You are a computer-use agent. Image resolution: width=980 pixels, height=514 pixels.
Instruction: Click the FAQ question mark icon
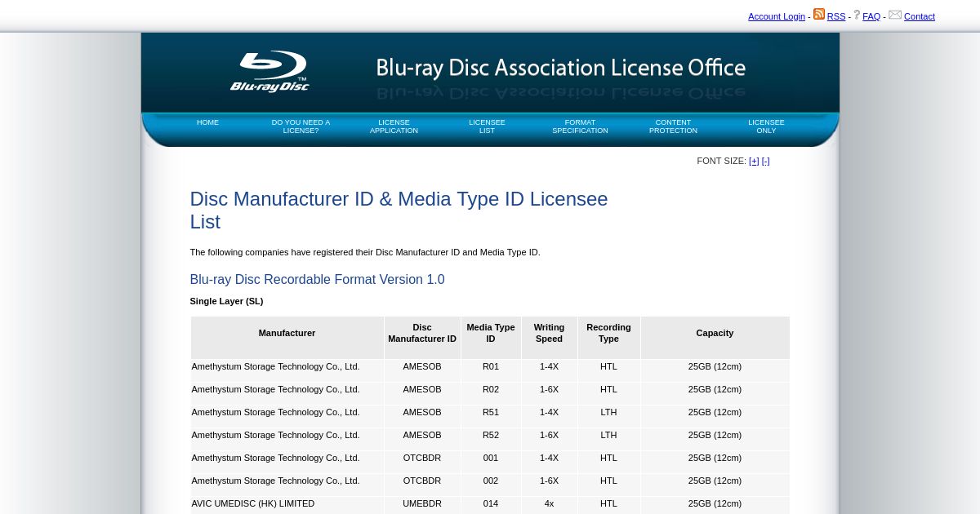(857, 15)
